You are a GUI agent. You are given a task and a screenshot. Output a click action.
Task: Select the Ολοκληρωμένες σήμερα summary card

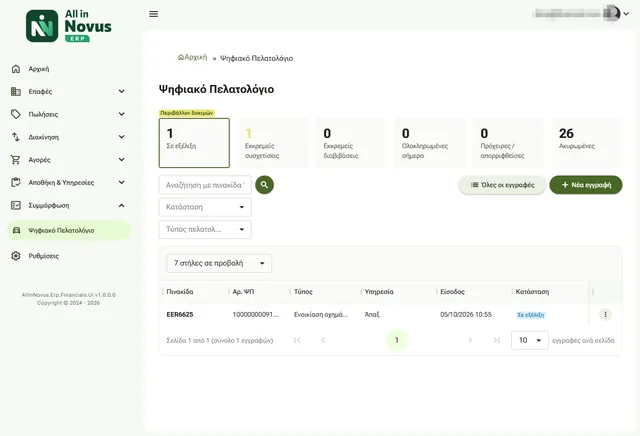(x=429, y=143)
